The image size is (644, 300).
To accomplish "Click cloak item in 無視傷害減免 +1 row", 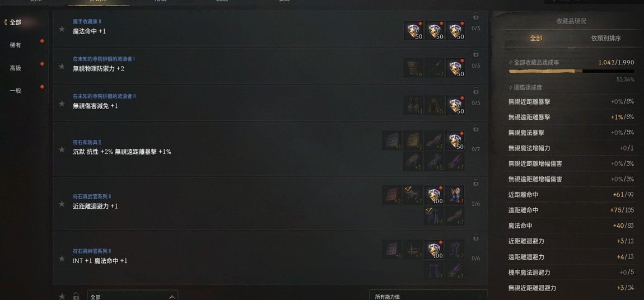I will coord(434,105).
